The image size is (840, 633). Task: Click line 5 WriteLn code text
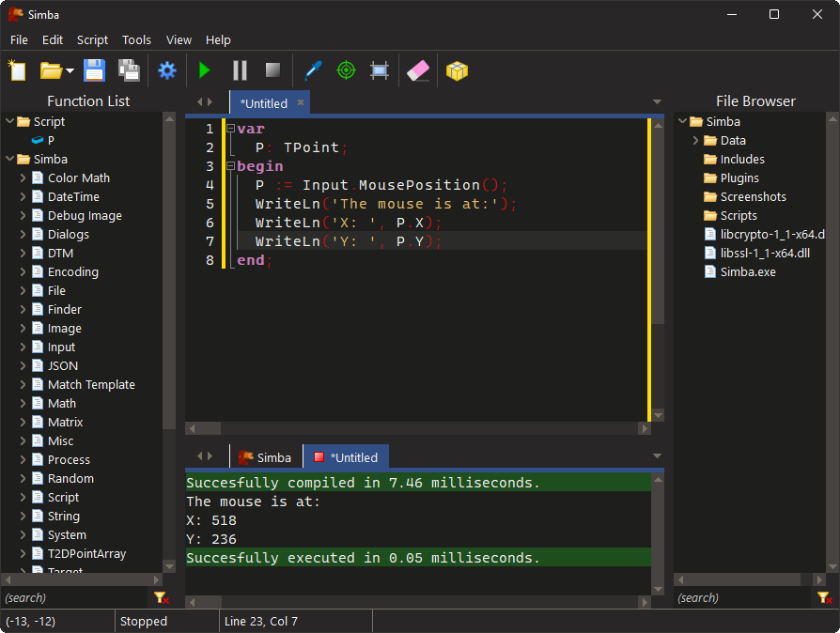pyautogui.click(x=386, y=204)
